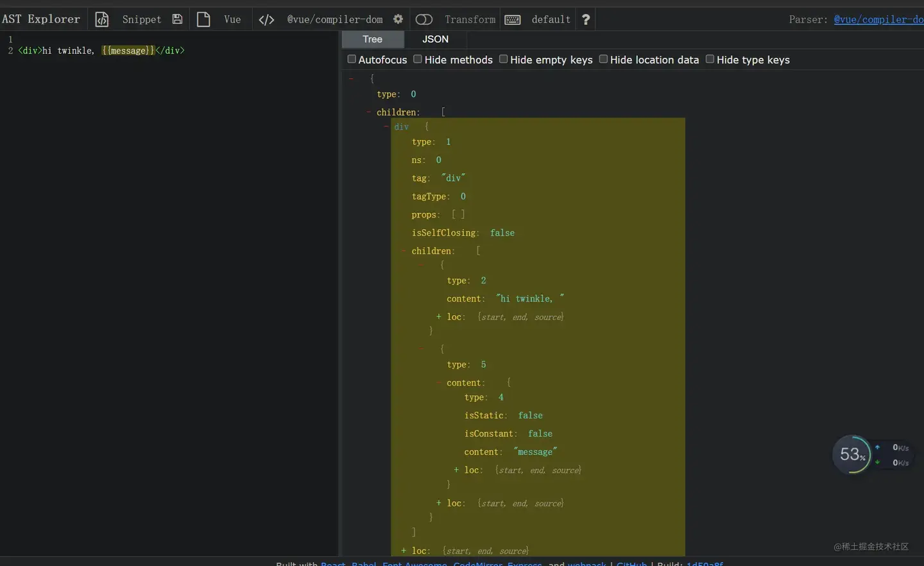Open help question mark icon

click(586, 19)
